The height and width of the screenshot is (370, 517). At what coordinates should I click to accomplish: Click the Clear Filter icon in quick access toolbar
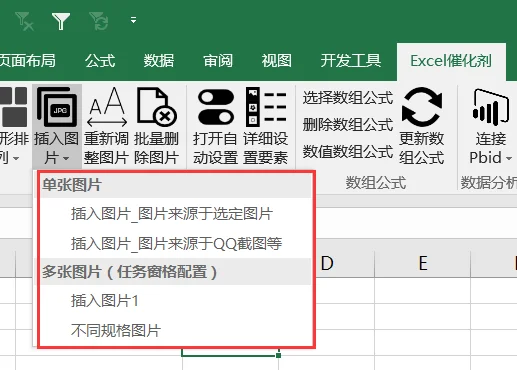[x=25, y=21]
